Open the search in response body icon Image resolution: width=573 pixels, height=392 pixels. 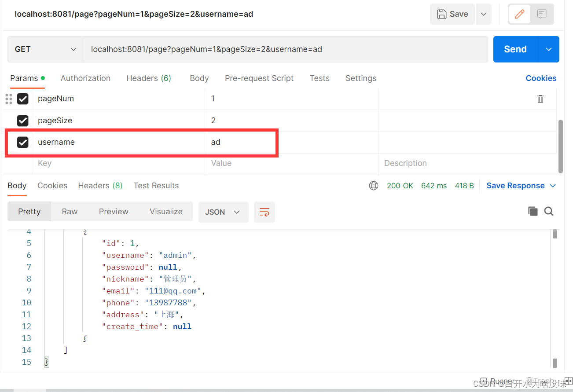coord(549,211)
